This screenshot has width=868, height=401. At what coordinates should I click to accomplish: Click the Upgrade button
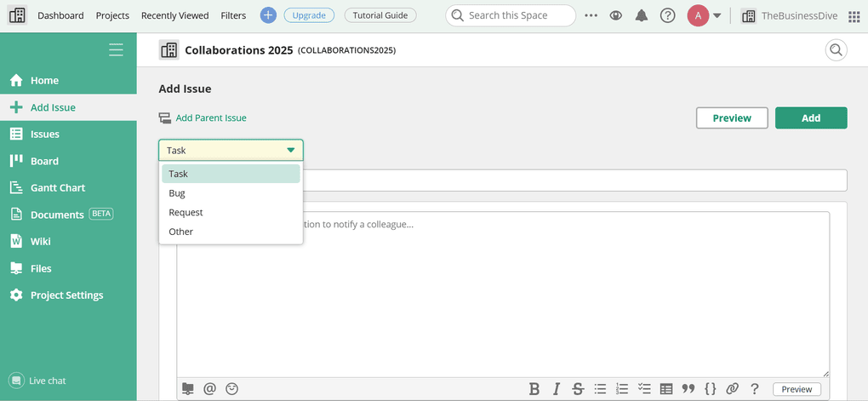point(309,15)
